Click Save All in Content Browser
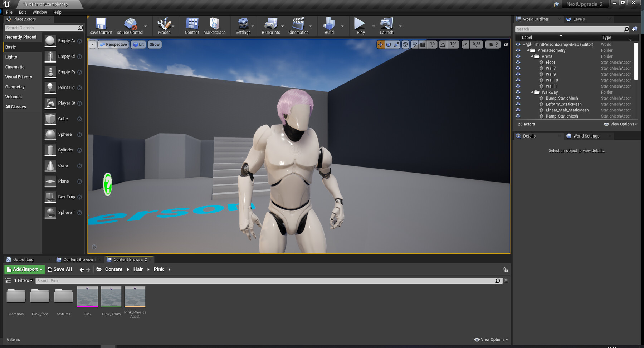The image size is (644, 348). 60,269
